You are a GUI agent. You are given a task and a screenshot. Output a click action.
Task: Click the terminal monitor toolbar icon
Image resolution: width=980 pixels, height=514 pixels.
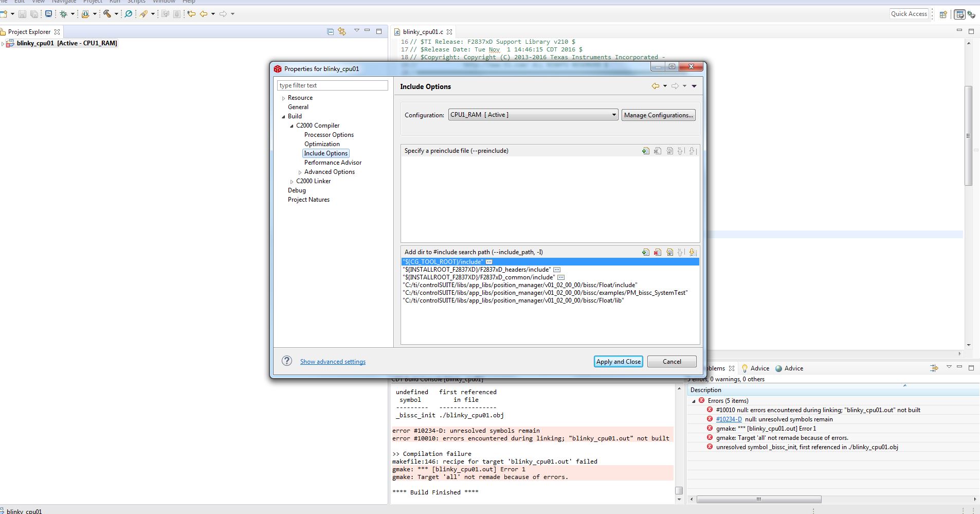coord(49,14)
